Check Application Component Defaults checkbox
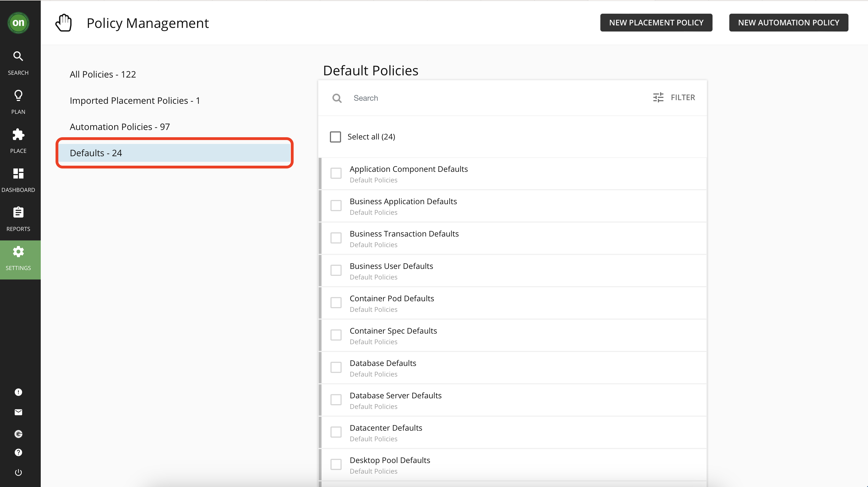Viewport: 868px width, 487px height. click(336, 173)
